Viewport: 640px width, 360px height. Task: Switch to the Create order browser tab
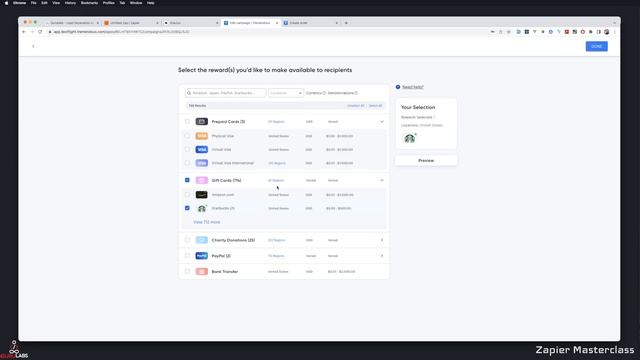point(310,23)
